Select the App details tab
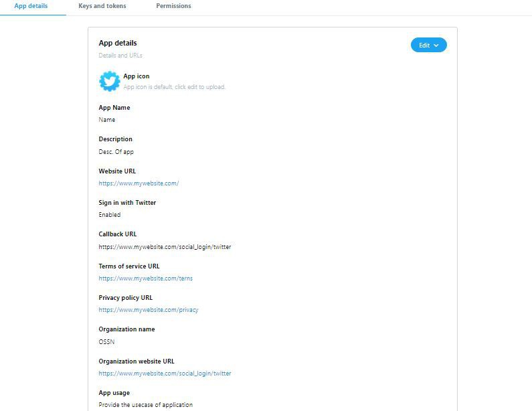The height and width of the screenshot is (411, 532). [x=31, y=6]
